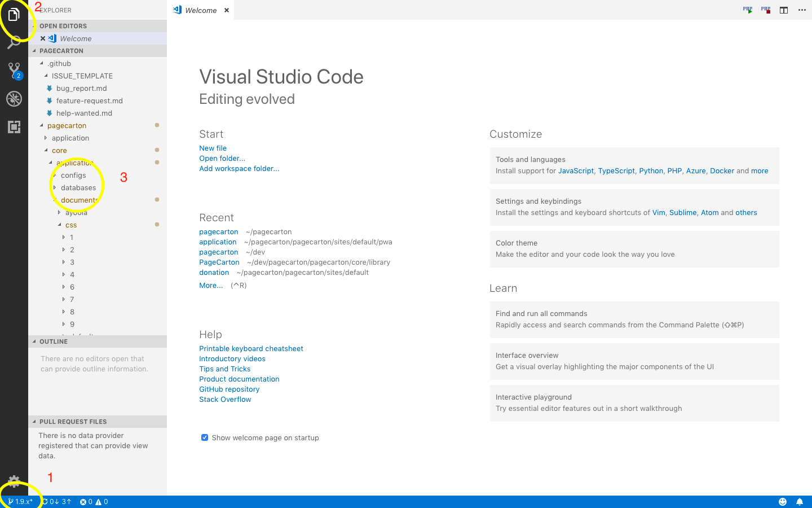Install Atom keybindings link

pyautogui.click(x=710, y=212)
